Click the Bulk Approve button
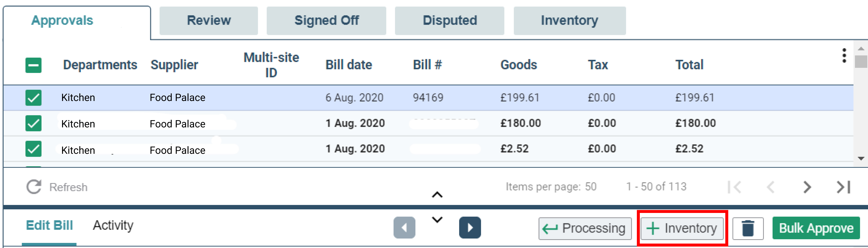 click(816, 228)
